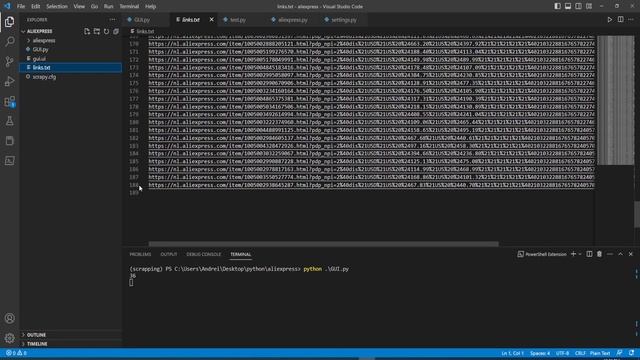The width and height of the screenshot is (640, 360).
Task: Refresh the explorer file tree
Action: tap(107, 31)
